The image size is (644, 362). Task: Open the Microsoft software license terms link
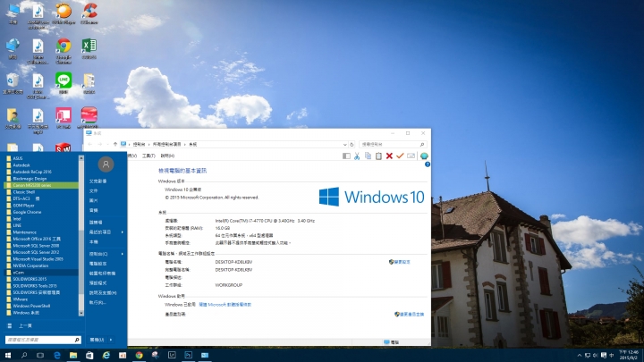click(x=225, y=305)
